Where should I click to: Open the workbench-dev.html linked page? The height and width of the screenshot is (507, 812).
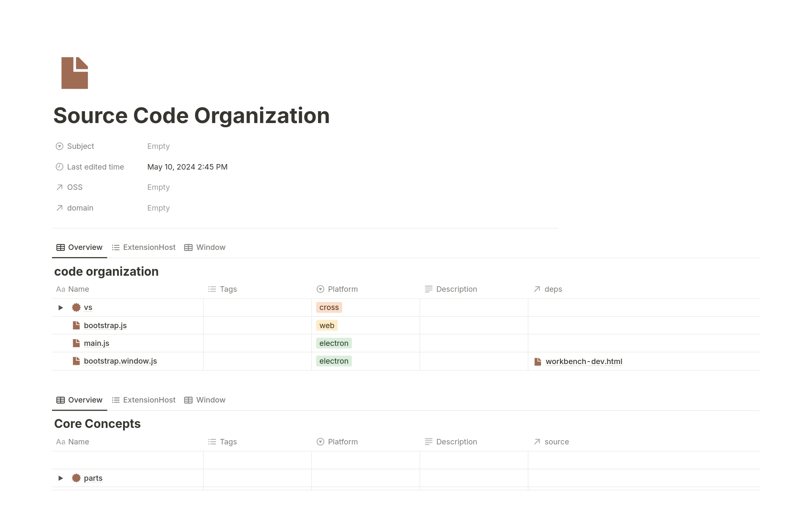pos(584,362)
